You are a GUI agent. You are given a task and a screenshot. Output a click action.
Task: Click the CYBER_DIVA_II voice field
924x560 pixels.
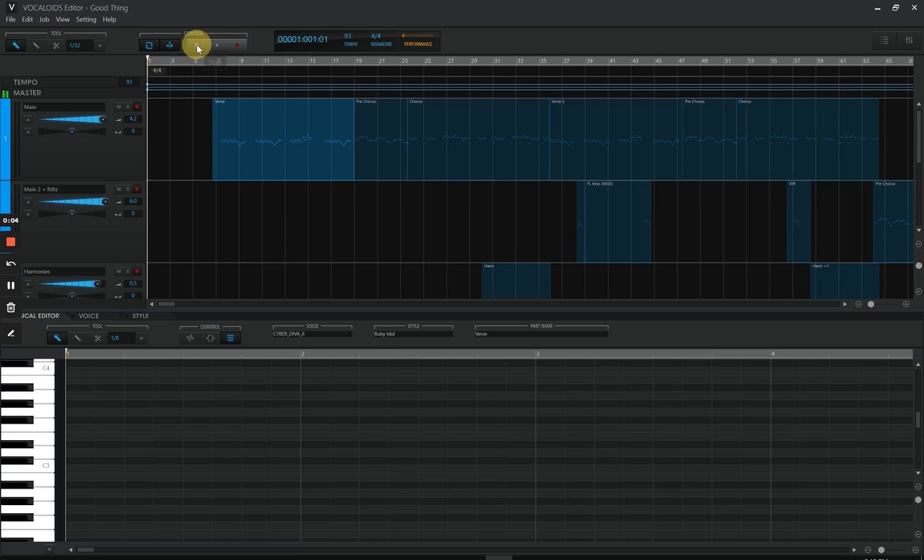point(313,334)
